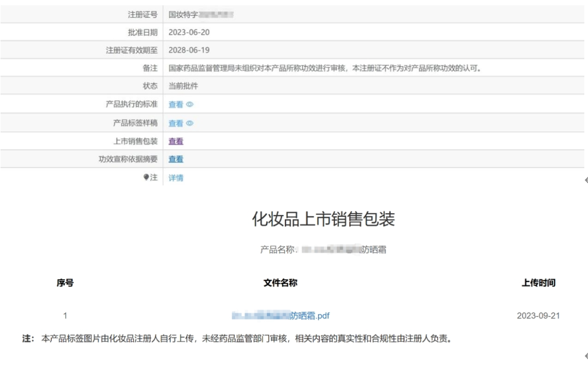Select the row number 1 cell
Viewport: 588px width, 365px height.
point(65,315)
